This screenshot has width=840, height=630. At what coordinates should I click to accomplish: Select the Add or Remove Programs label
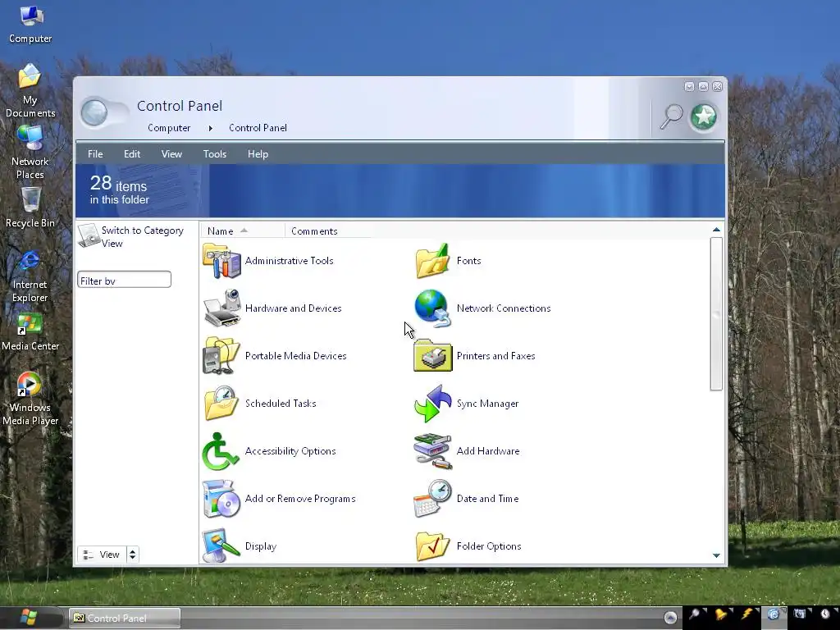click(x=300, y=499)
